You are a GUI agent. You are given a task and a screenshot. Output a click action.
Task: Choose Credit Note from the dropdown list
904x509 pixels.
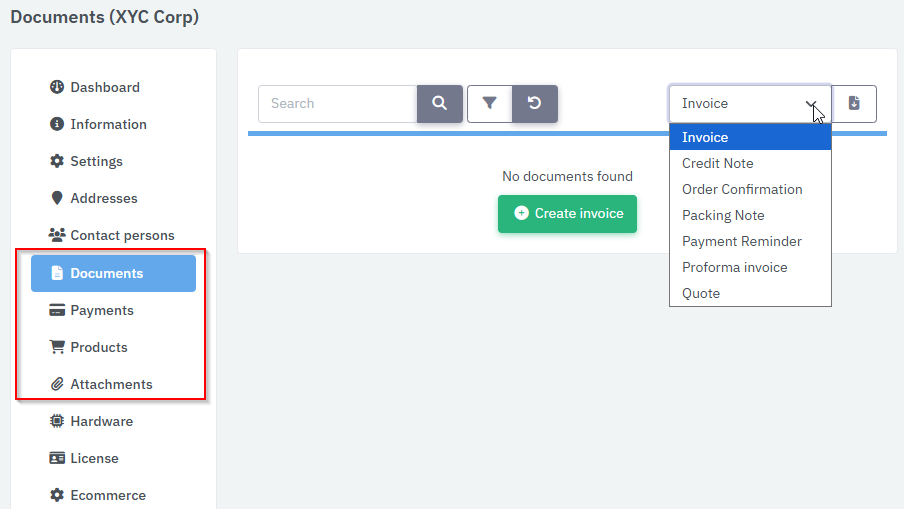(x=718, y=163)
